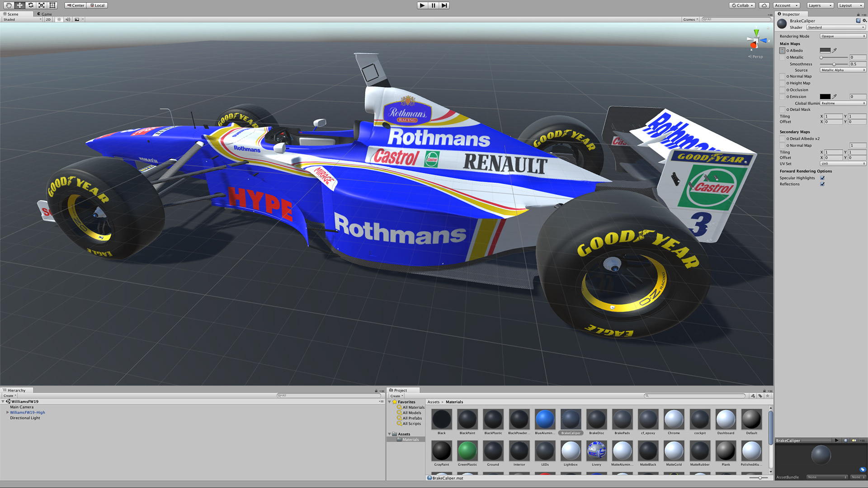Click the scene view search field

click(736, 19)
